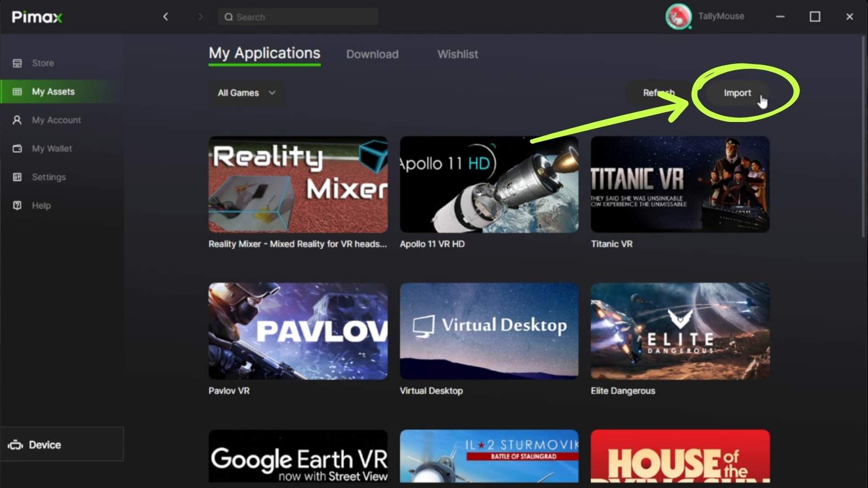This screenshot has width=868, height=488.
Task: Launch Pavlov VR from its thumbnail
Action: click(298, 331)
